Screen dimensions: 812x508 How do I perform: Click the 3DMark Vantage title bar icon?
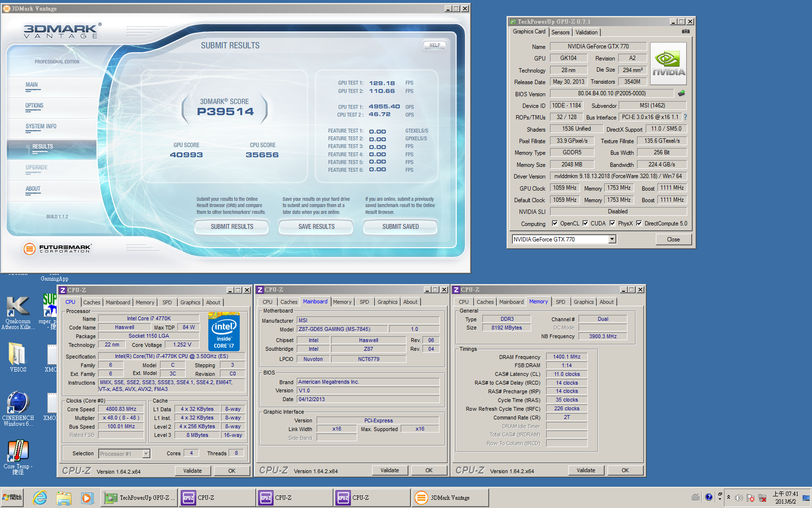pos(7,8)
